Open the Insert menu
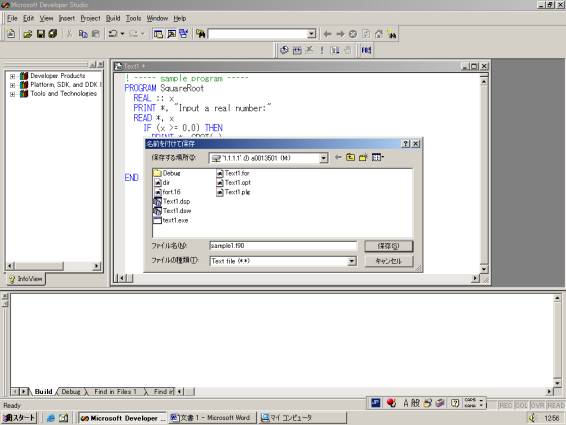Viewport: 566px width, 425px height. click(67, 18)
